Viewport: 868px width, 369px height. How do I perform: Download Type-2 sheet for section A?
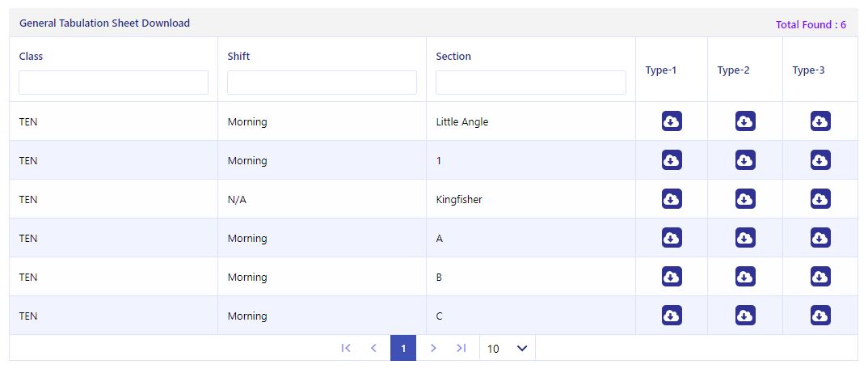click(x=745, y=238)
